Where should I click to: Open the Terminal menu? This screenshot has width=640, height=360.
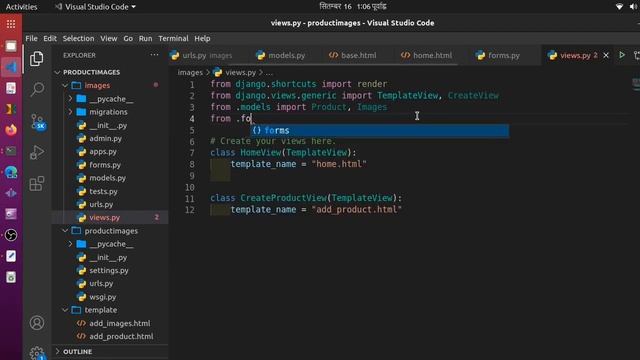173,38
